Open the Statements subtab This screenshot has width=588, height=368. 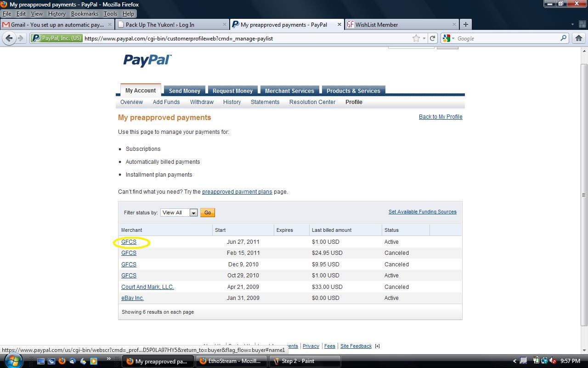click(265, 102)
